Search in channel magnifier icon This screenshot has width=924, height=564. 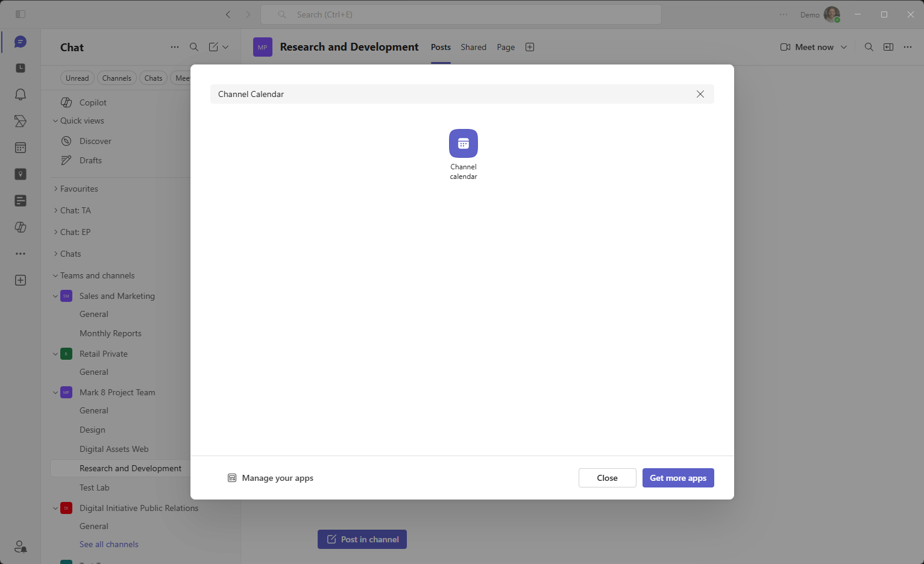pos(869,47)
